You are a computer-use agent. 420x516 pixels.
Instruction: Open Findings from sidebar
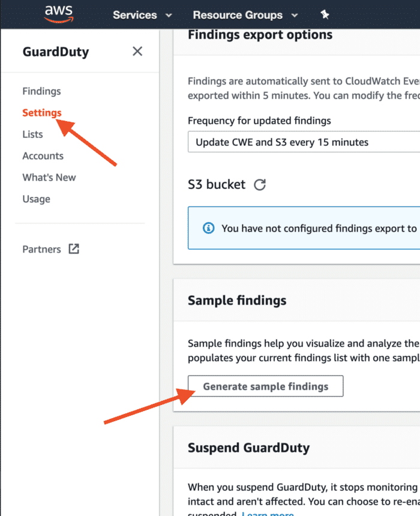(41, 91)
